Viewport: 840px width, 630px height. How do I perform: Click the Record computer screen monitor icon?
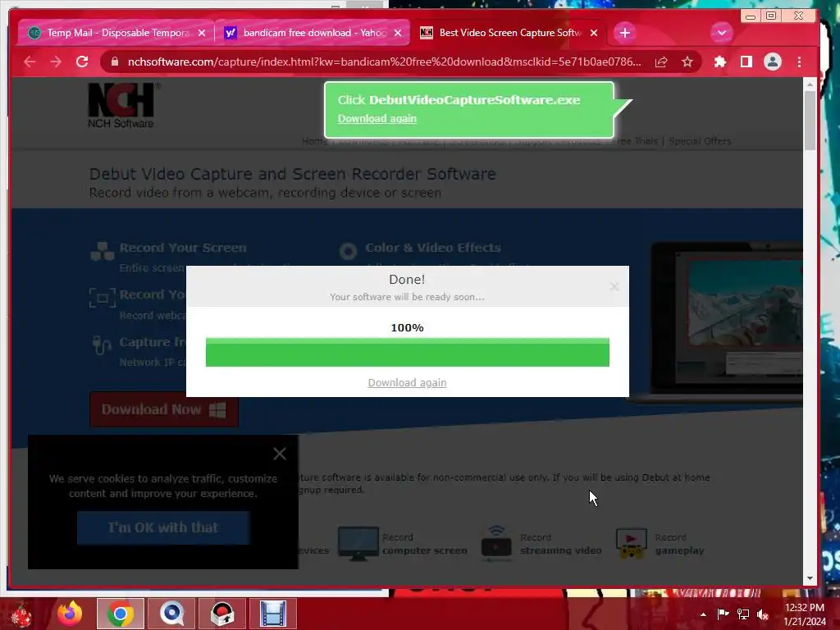point(358,543)
